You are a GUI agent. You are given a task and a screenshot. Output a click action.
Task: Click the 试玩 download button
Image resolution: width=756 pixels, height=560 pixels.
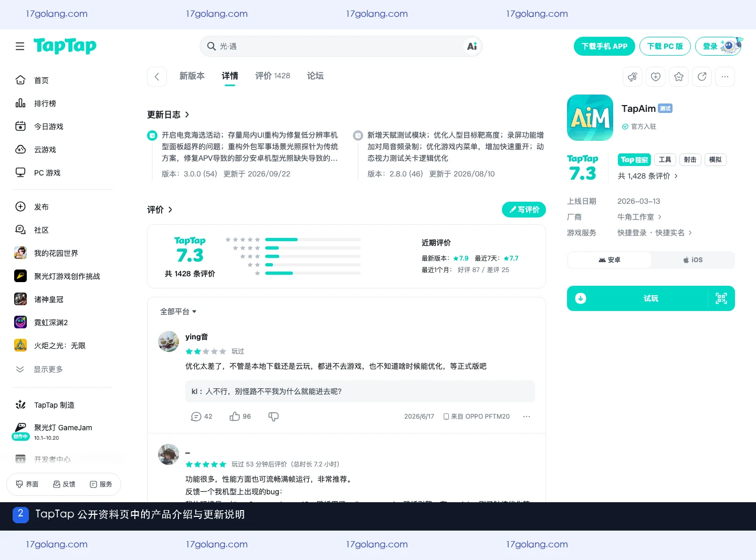click(651, 298)
